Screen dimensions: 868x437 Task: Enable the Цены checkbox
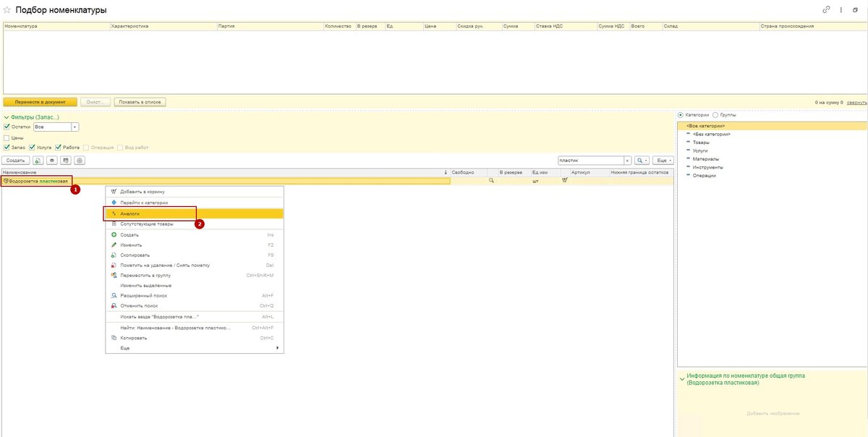coord(7,137)
